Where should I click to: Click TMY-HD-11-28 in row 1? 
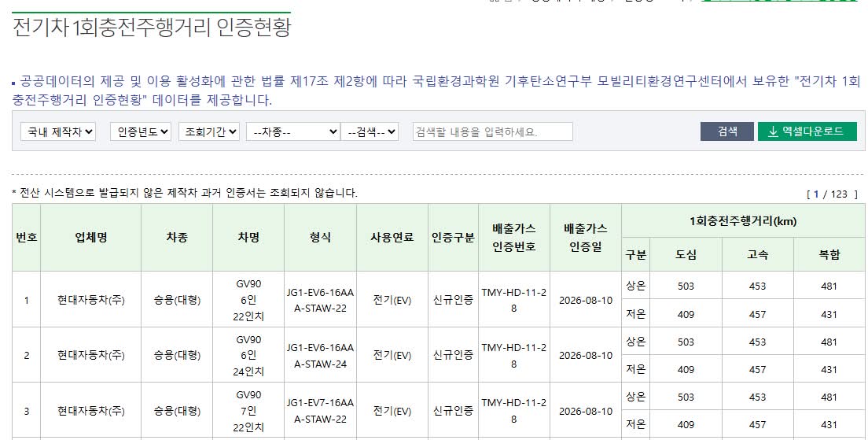coord(513,300)
